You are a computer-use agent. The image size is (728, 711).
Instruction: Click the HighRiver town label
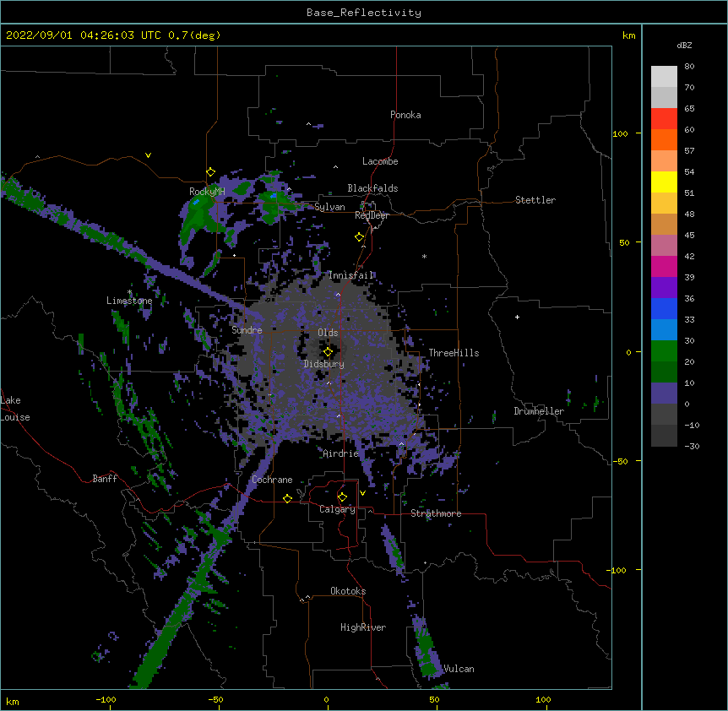363,627
